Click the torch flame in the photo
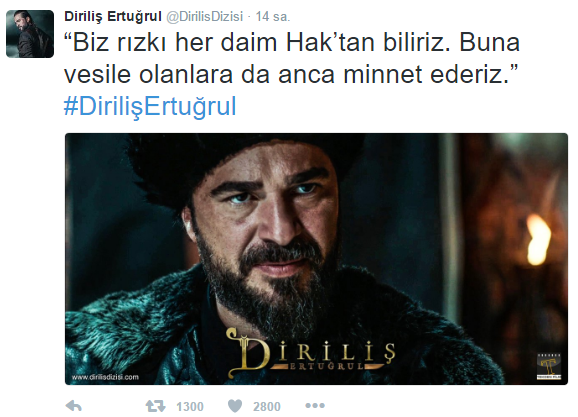This screenshot has width=578, height=417. click(538, 240)
